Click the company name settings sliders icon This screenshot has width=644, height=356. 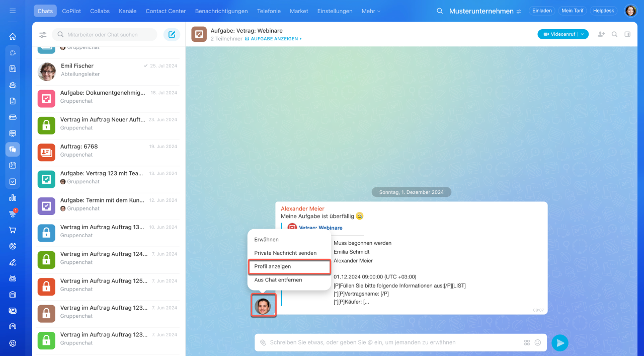pos(519,11)
